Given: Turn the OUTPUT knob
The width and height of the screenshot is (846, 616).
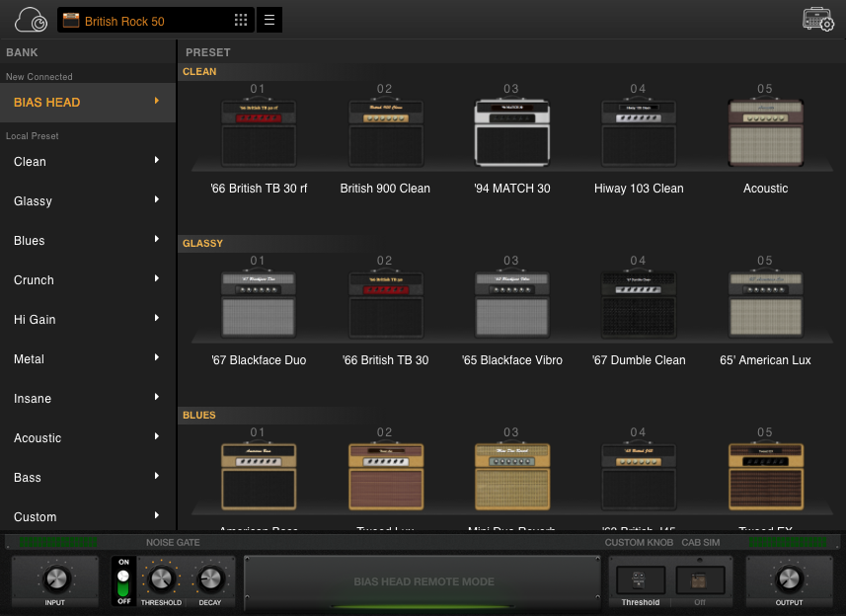Looking at the screenshot, I should click(x=789, y=579).
